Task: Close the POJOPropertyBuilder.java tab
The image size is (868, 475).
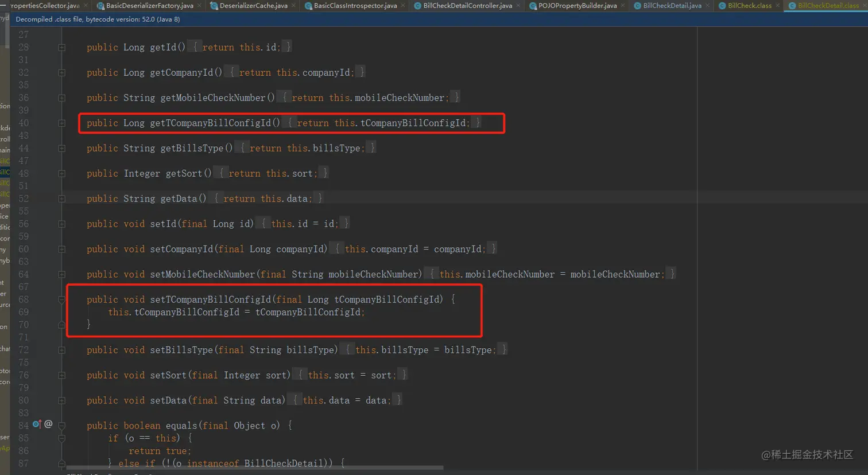Action: click(x=623, y=6)
